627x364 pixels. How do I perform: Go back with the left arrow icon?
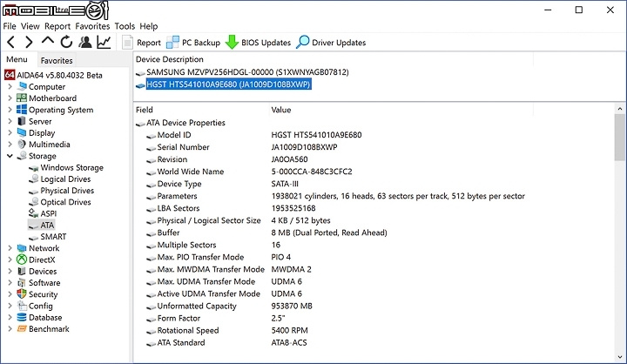click(11, 42)
